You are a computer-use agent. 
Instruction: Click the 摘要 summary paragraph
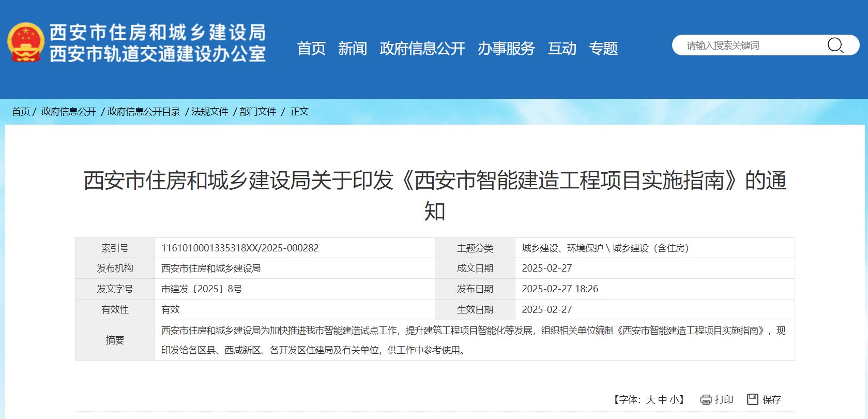click(x=474, y=340)
